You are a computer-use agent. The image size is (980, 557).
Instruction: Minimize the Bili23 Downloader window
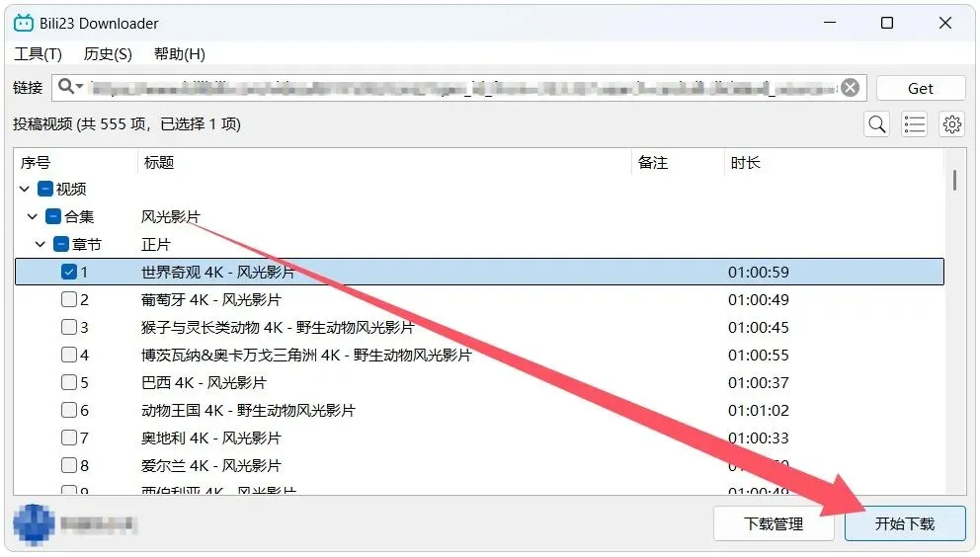(830, 23)
